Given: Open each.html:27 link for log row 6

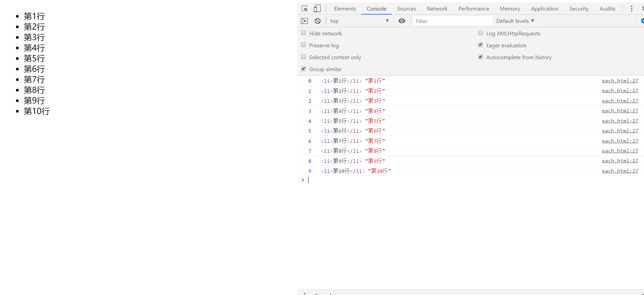Looking at the screenshot, I should (620, 141).
